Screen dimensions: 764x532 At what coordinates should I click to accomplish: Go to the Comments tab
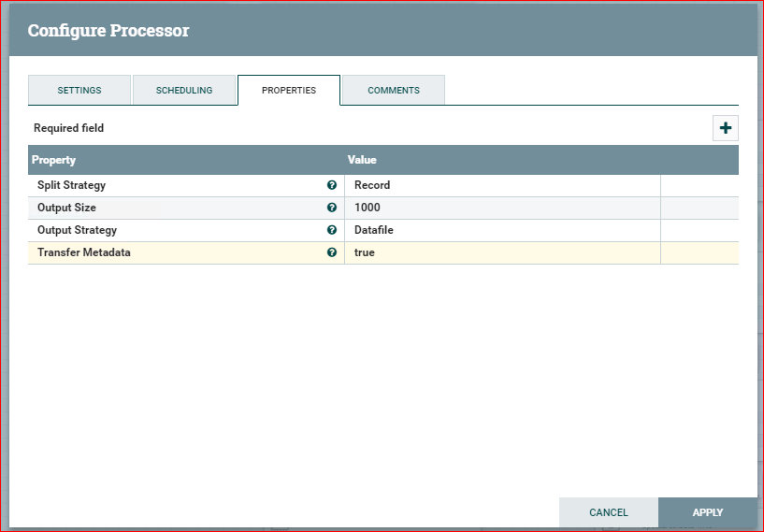point(393,91)
